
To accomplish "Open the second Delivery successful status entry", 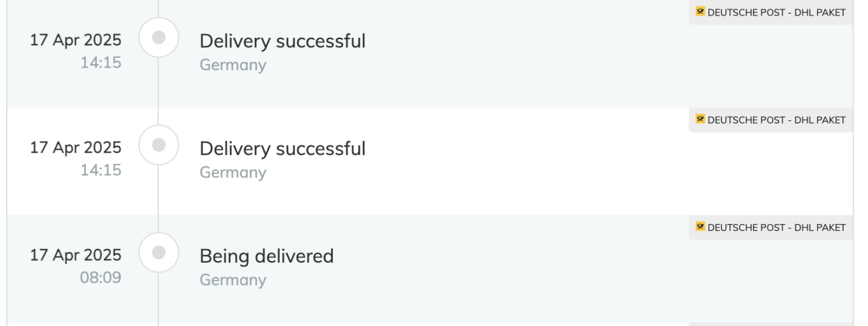I will [283, 148].
